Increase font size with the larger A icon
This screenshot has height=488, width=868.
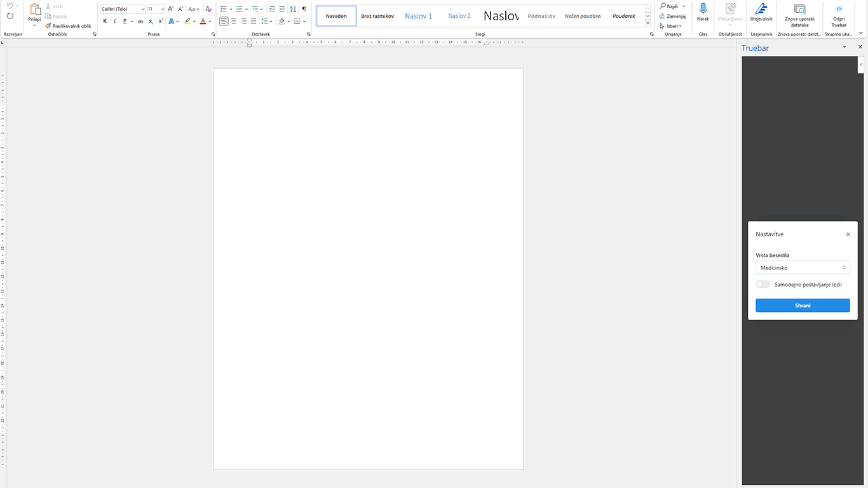[171, 9]
